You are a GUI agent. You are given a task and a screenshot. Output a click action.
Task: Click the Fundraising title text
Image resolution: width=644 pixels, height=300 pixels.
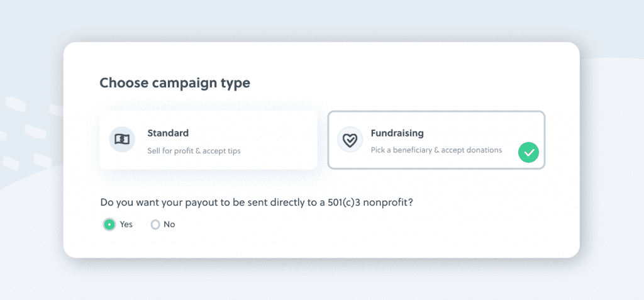pos(397,133)
